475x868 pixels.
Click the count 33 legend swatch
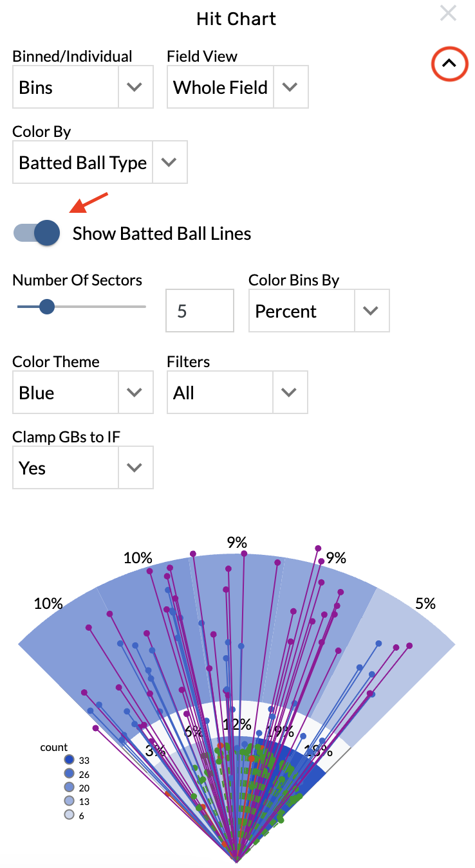click(x=69, y=760)
